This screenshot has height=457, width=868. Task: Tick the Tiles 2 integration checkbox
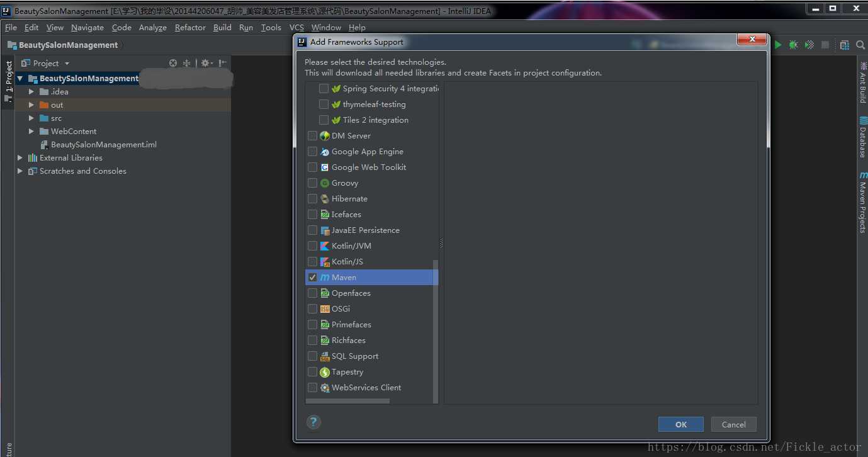pos(324,120)
